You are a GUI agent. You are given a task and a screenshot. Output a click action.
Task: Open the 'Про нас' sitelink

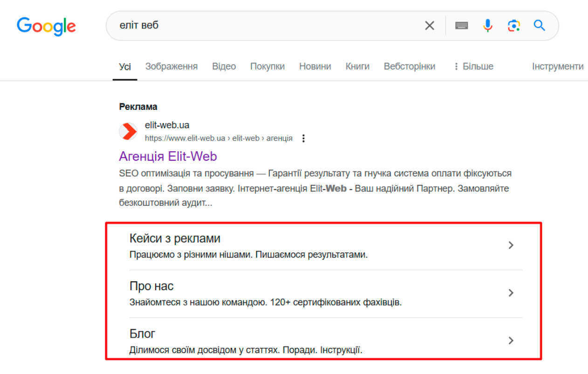click(151, 286)
